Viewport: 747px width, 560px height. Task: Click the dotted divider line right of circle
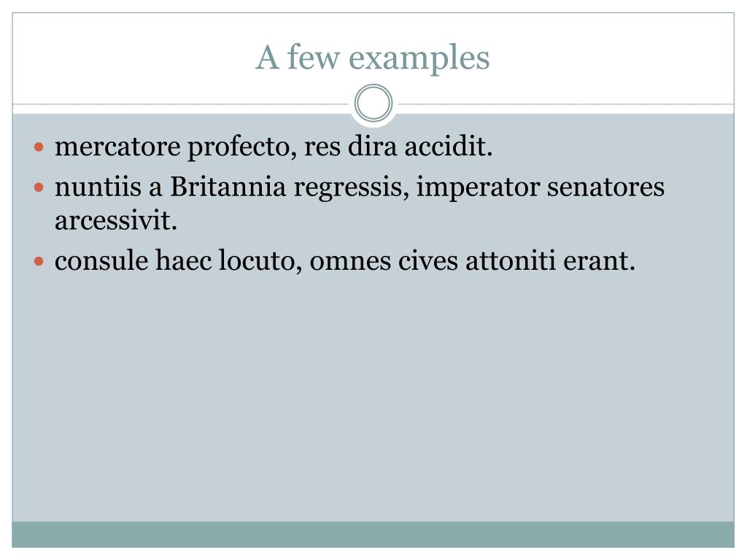[566, 104]
